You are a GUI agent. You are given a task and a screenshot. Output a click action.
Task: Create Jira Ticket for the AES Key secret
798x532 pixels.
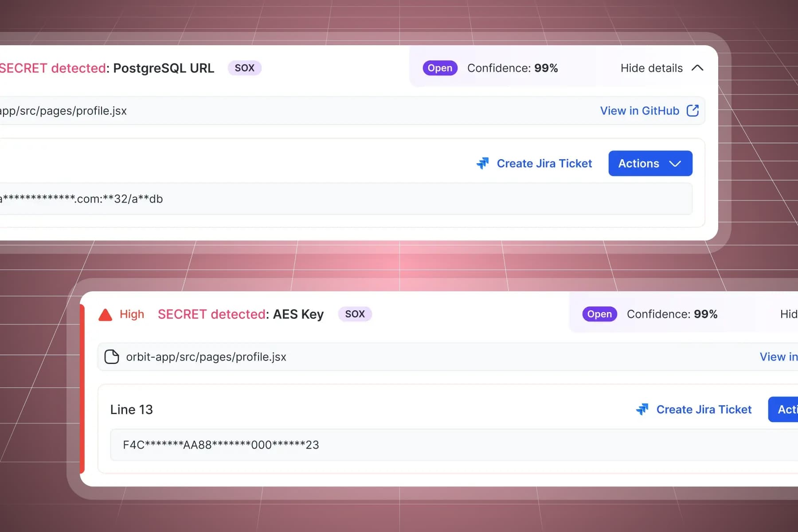click(704, 409)
